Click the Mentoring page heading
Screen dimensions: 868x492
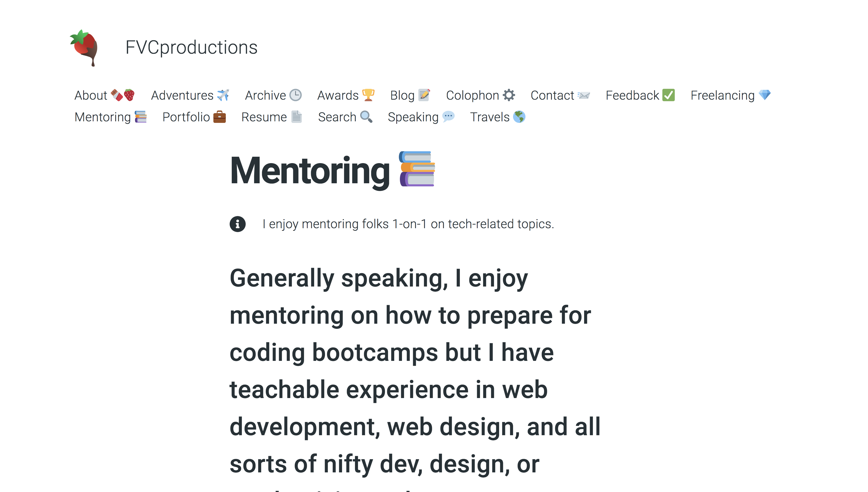(x=310, y=171)
